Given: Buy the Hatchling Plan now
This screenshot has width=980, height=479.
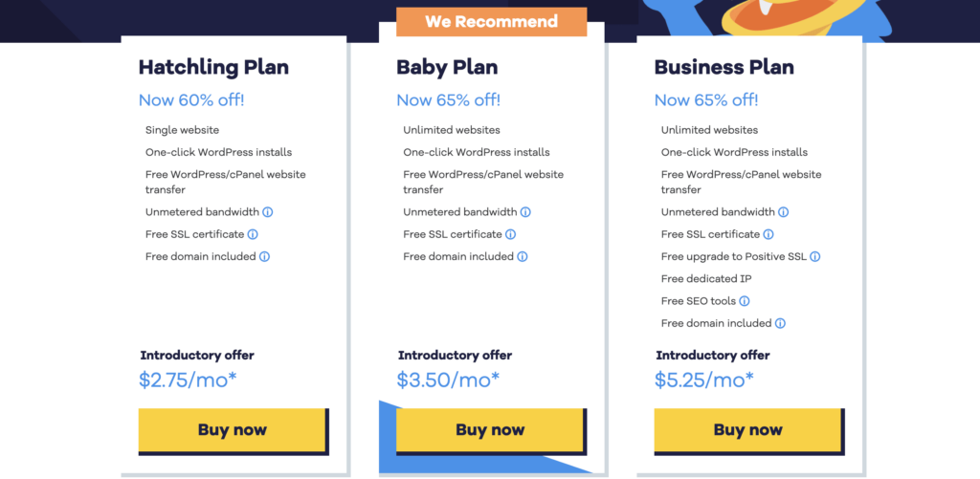Looking at the screenshot, I should [x=233, y=429].
